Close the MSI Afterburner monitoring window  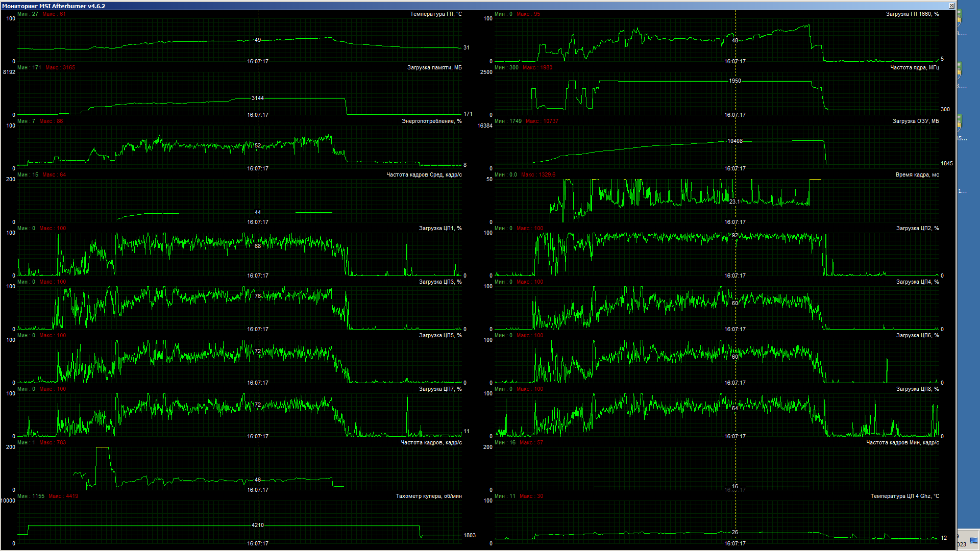[x=951, y=6]
